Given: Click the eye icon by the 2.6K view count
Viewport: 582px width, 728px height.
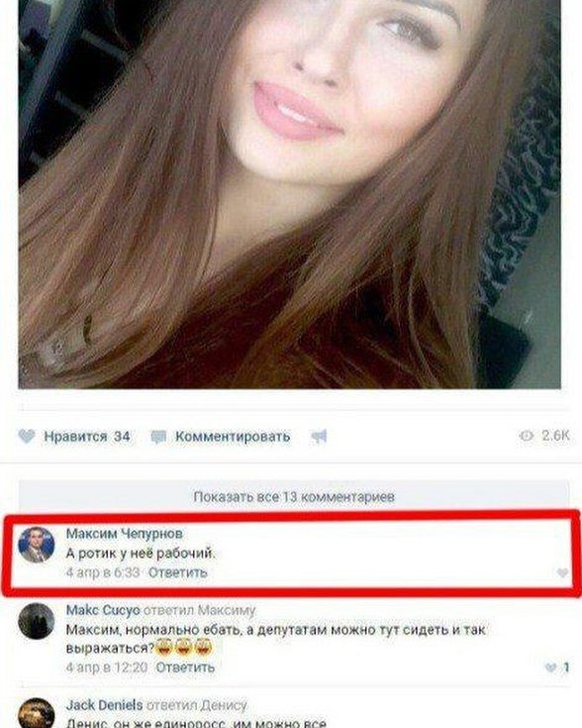Looking at the screenshot, I should (x=527, y=436).
